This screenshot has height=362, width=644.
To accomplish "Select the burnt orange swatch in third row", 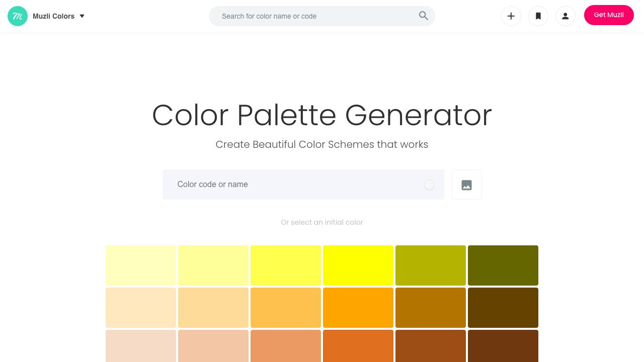I will (x=358, y=346).
